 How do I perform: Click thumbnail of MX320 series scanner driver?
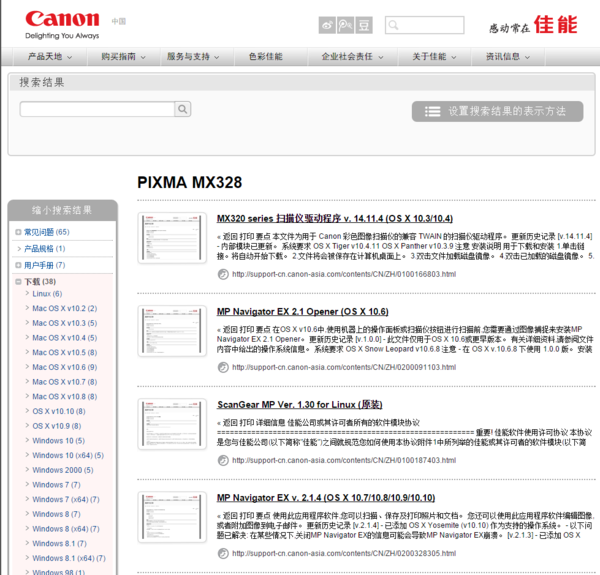(x=172, y=238)
